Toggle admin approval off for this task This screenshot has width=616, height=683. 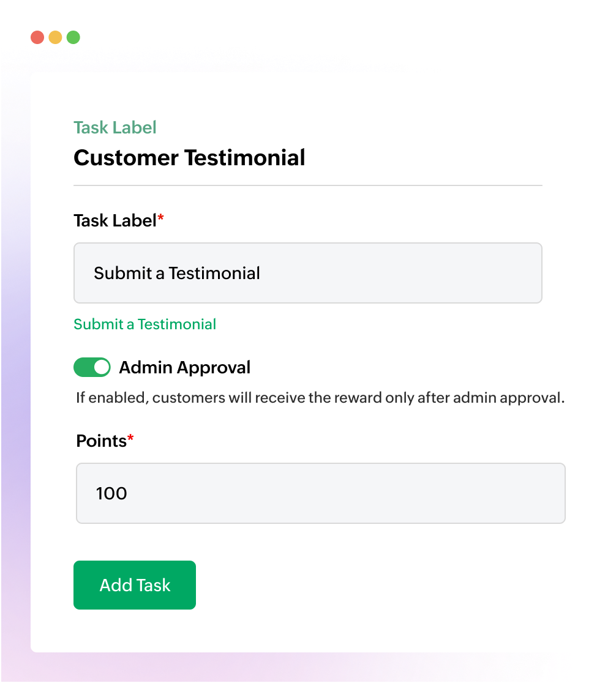92,367
